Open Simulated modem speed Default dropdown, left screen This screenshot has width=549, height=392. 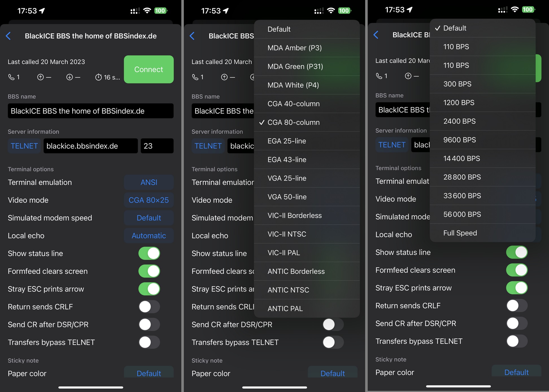[149, 218]
